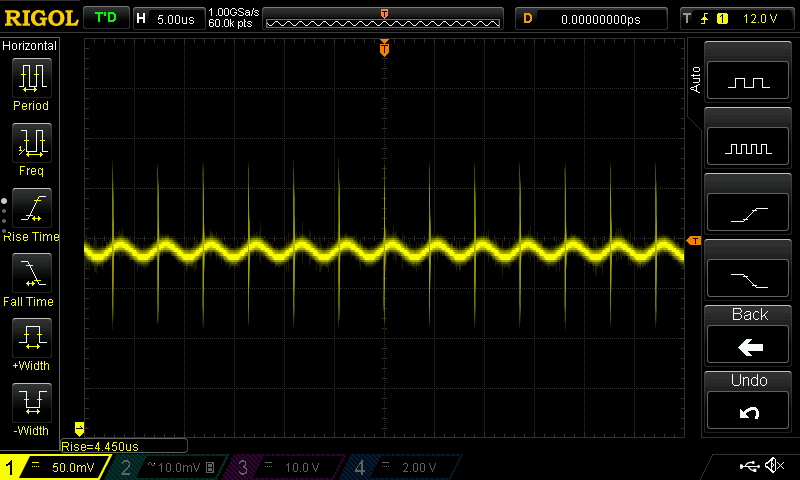Viewport: 800px width, 480px height.
Task: Click the 60.0k pts memory depth text
Action: click(230, 23)
